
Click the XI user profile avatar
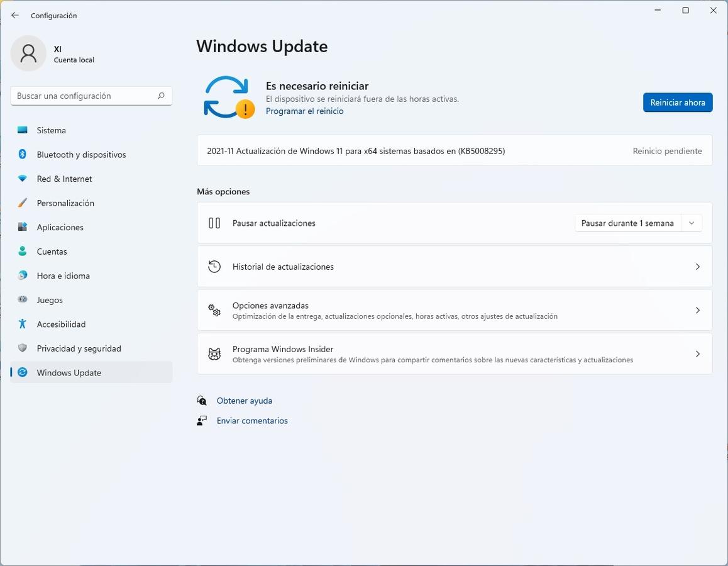(x=28, y=53)
